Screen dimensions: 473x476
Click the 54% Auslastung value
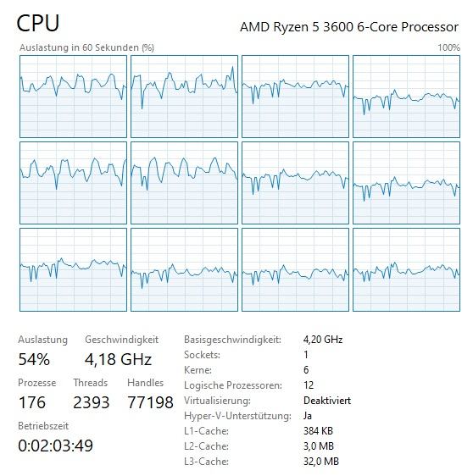[x=34, y=359]
